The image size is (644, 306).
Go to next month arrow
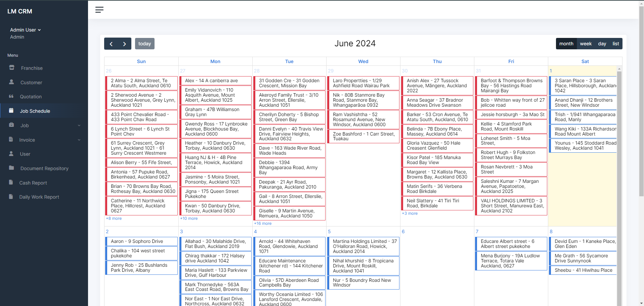pyautogui.click(x=124, y=44)
